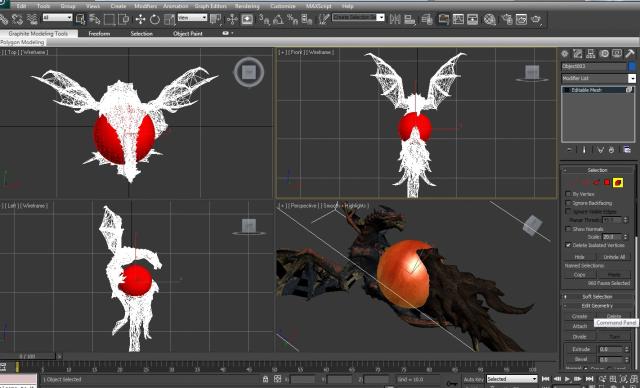Toggle the Ignore Visible Edges checkbox
Screen dimensions: 640x388
coord(568,211)
